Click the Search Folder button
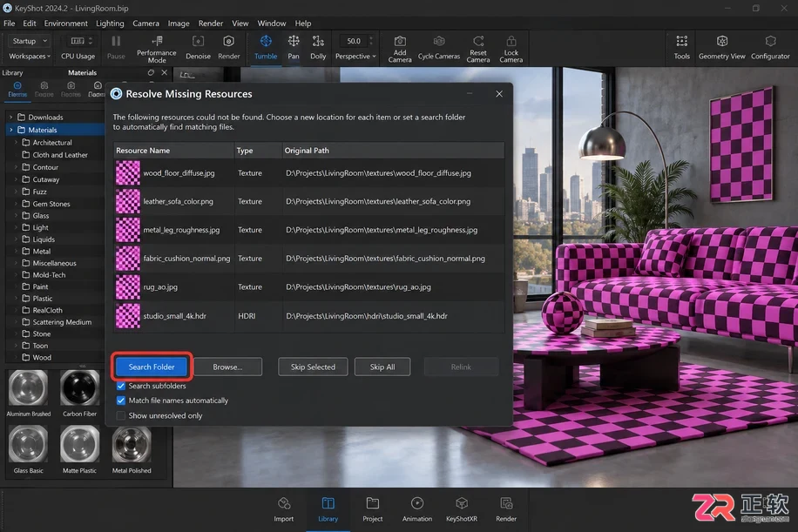This screenshot has height=532, width=798. coord(152,367)
